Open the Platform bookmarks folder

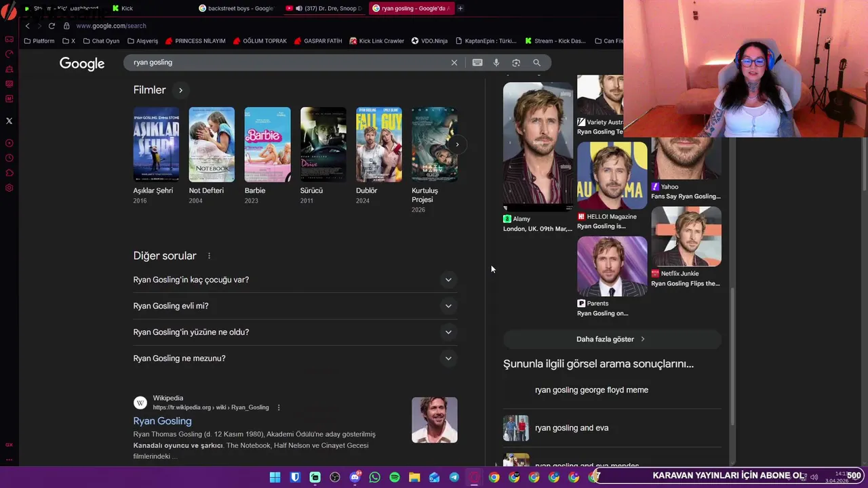(39, 41)
